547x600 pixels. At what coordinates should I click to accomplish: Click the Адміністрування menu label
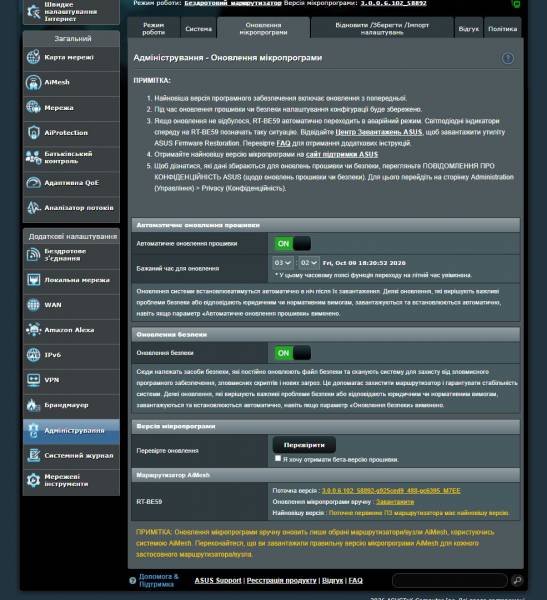pyautogui.click(x=74, y=430)
